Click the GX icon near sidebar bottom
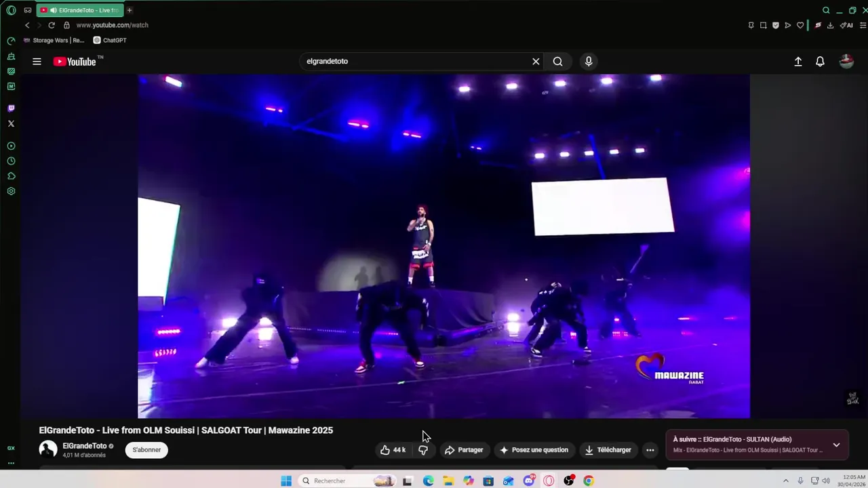Image resolution: width=868 pixels, height=488 pixels. [x=11, y=448]
